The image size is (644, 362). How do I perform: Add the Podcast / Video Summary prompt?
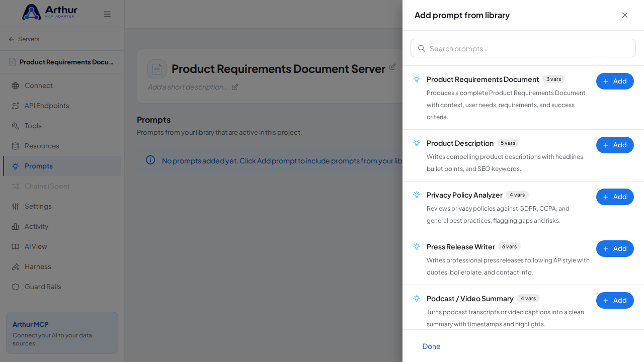point(615,300)
